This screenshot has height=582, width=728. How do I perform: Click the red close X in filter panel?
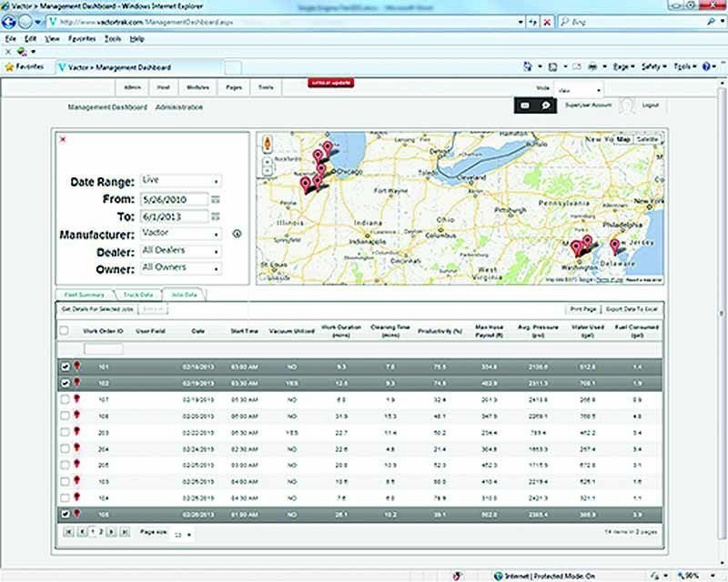(63, 139)
